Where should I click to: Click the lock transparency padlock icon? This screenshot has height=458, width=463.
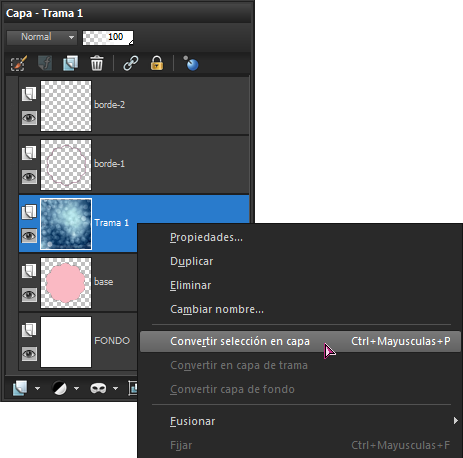point(157,63)
